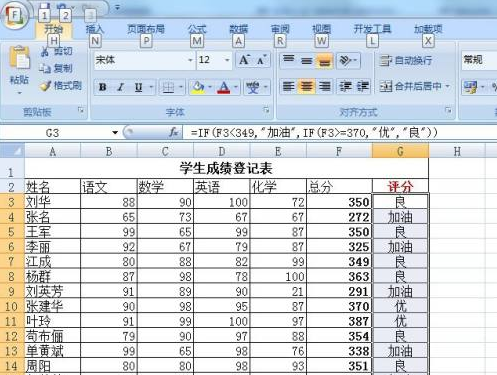
Task: Open font name 宋体 dropdown
Action: 190,60
